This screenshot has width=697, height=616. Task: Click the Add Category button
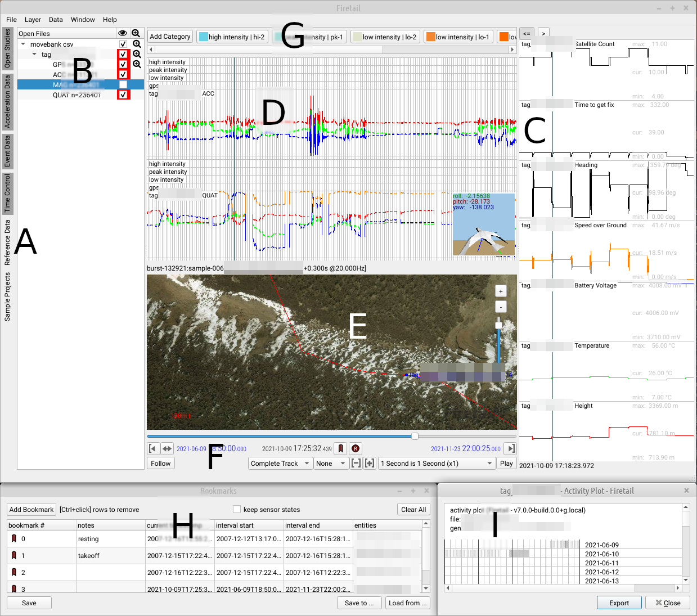(x=170, y=37)
